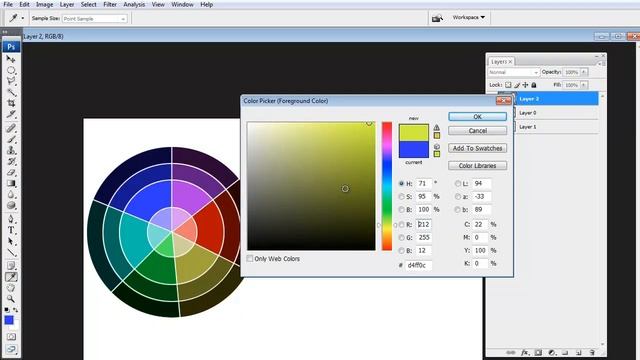The width and height of the screenshot is (640, 360).
Task: Toggle Lock transparent pixels in Layers
Action: click(x=508, y=85)
